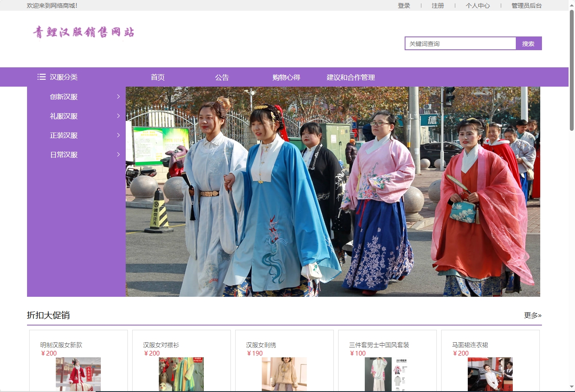Expand the 正装汉服 category
The image size is (575, 392).
(64, 135)
